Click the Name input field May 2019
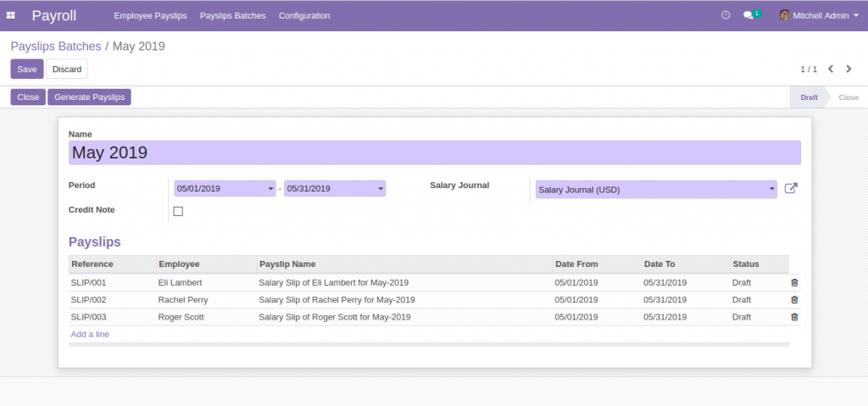868x406 pixels. (x=435, y=153)
